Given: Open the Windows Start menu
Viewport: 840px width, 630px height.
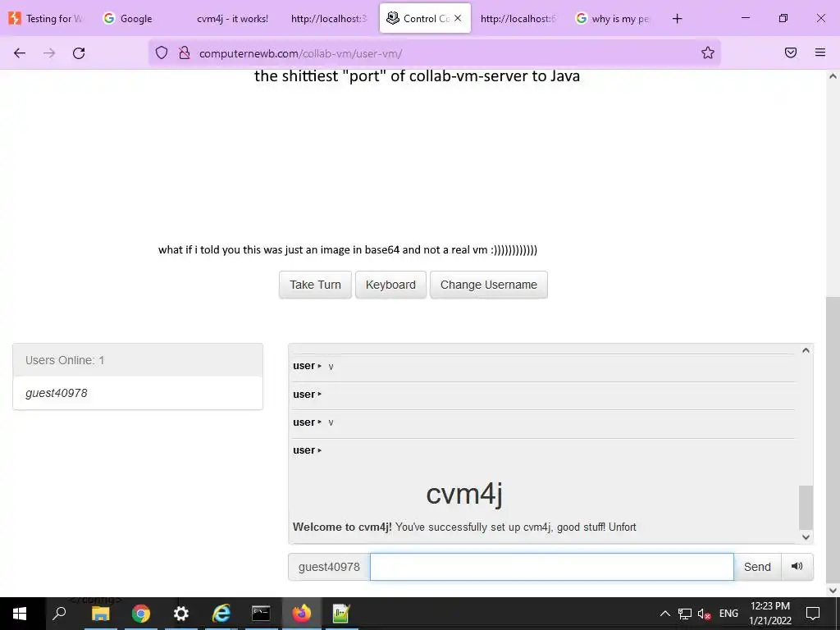Looking at the screenshot, I should pos(20,614).
